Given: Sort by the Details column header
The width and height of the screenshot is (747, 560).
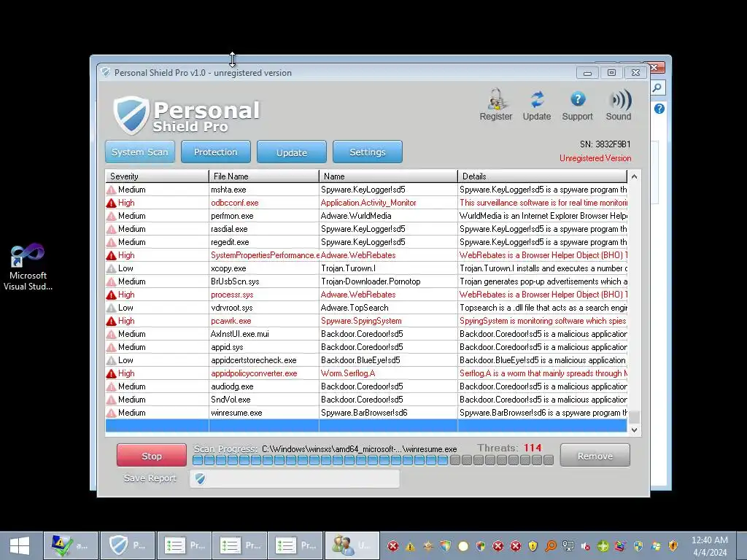Looking at the screenshot, I should [542, 176].
